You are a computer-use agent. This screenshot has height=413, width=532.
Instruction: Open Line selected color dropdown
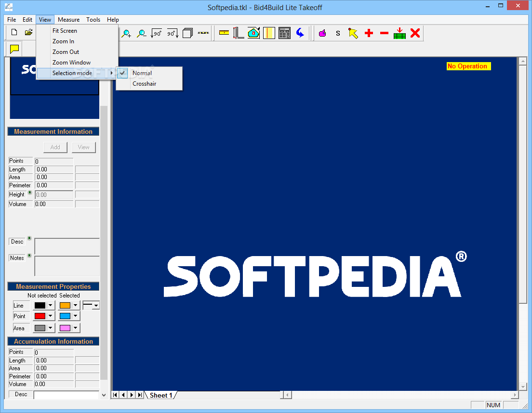[x=75, y=305]
